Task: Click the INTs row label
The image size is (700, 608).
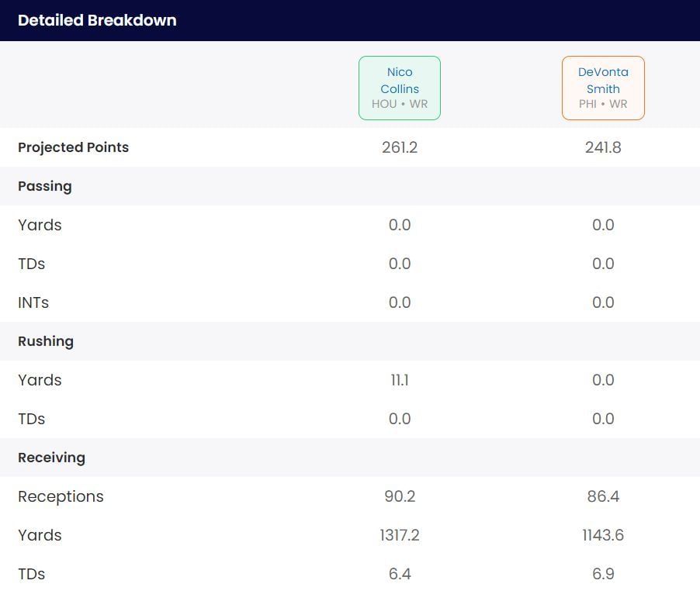Action: coord(33,302)
